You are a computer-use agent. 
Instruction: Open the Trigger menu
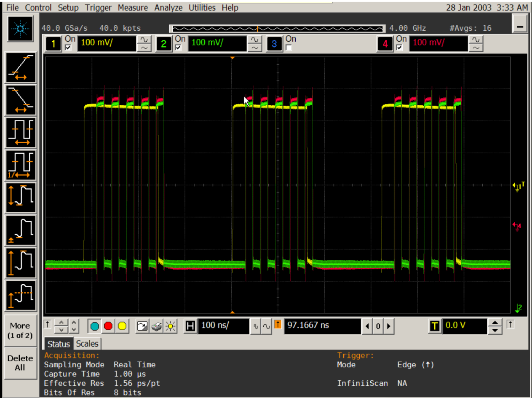click(x=98, y=8)
